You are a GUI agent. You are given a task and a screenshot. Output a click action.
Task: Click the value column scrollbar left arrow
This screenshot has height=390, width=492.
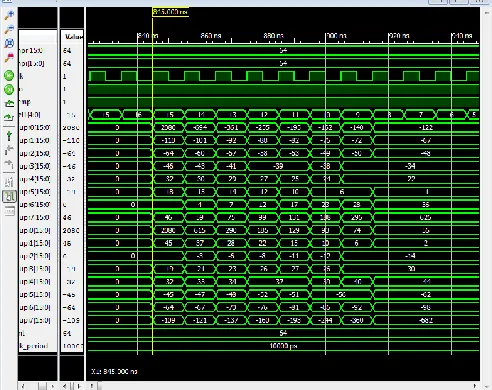(64, 386)
